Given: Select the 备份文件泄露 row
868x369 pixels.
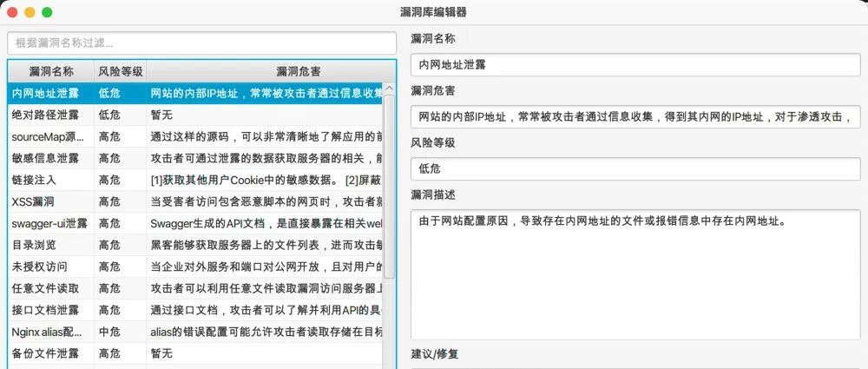Looking at the screenshot, I should point(194,353).
